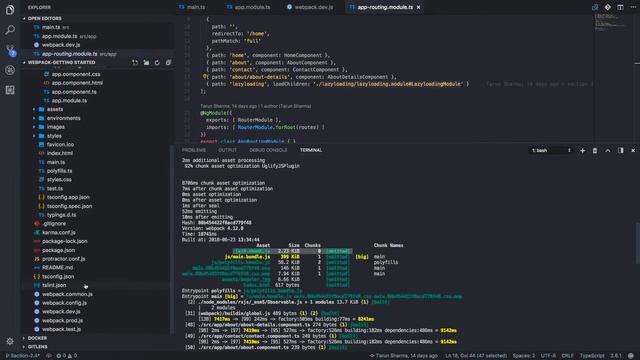
Task: Switch to the main.ts editor tab
Action: (192, 7)
